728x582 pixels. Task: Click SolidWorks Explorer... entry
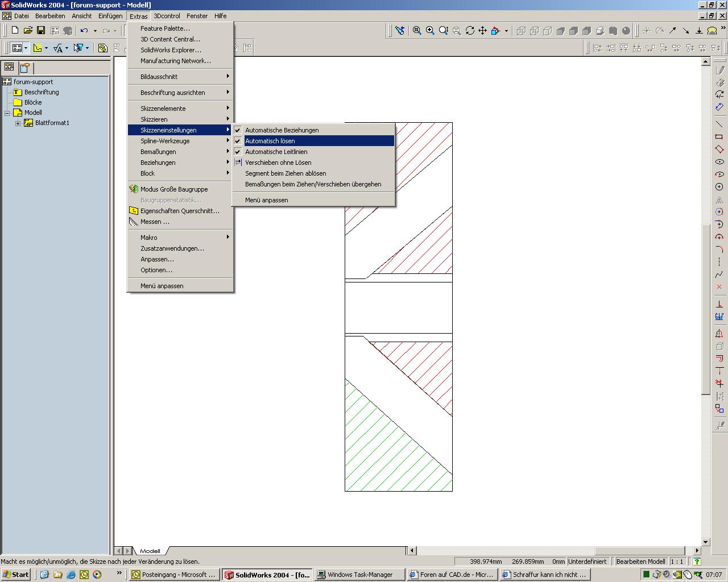180,50
